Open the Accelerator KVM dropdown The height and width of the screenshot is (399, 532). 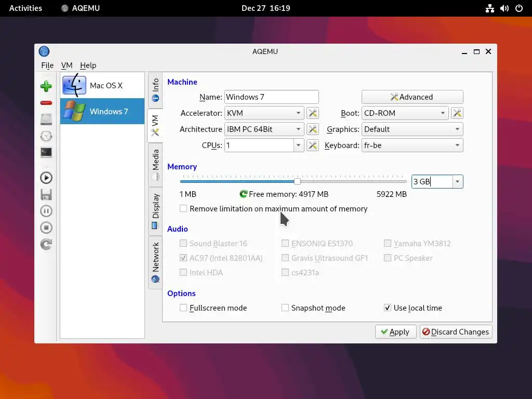pos(264,113)
